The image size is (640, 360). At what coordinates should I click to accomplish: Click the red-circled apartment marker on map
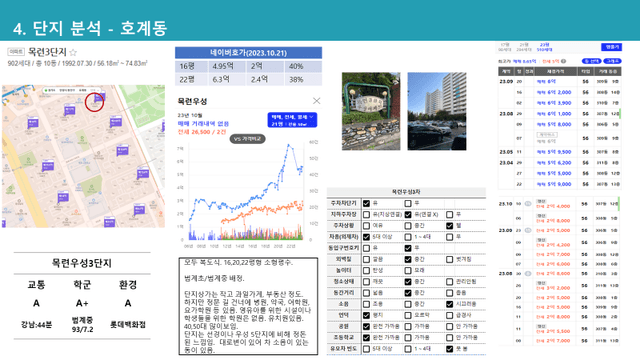coord(95,102)
